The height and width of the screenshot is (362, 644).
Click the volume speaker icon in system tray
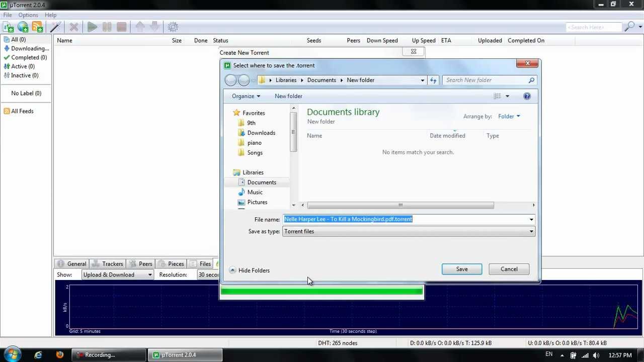tap(597, 355)
